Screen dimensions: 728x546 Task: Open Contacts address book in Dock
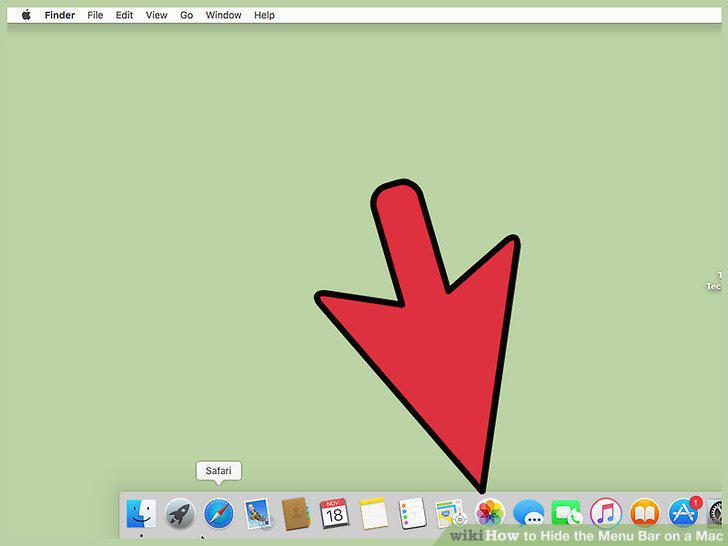click(x=296, y=514)
